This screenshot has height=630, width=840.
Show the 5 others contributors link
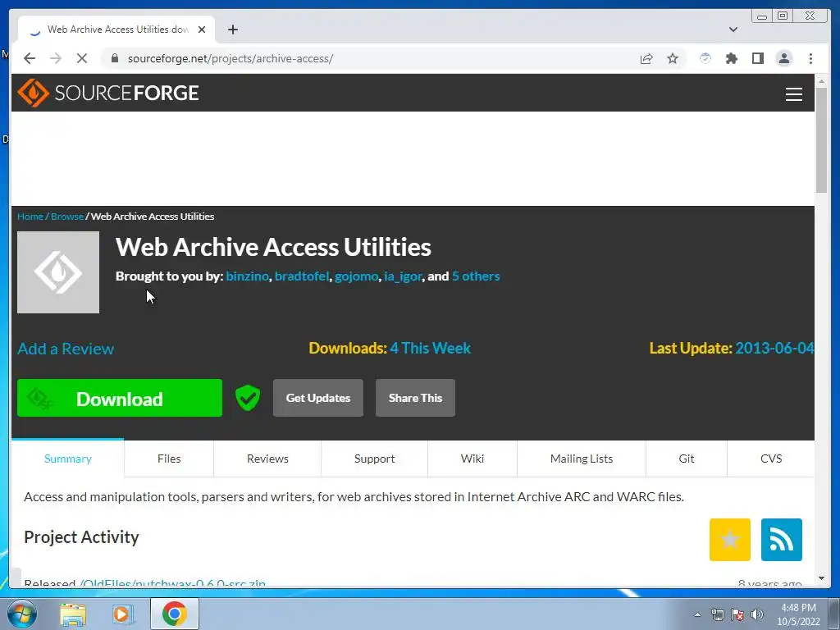tap(476, 276)
